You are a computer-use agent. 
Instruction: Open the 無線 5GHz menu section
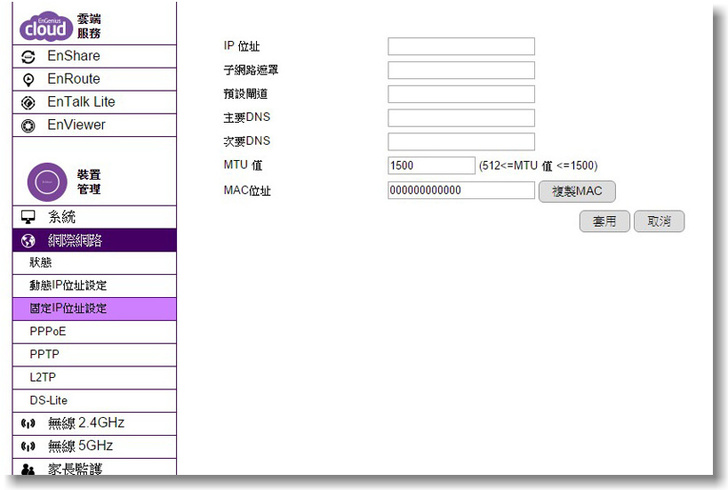[x=94, y=447]
